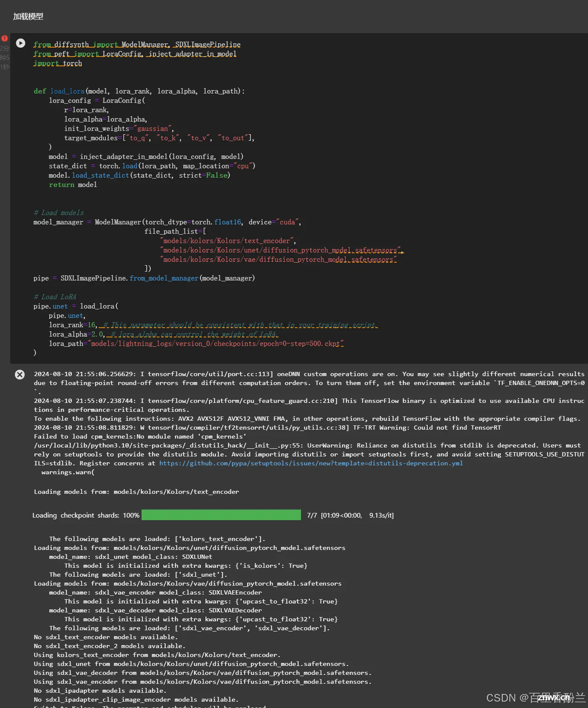Clear the cell output with X icon
The height and width of the screenshot is (708, 588).
tap(20, 374)
